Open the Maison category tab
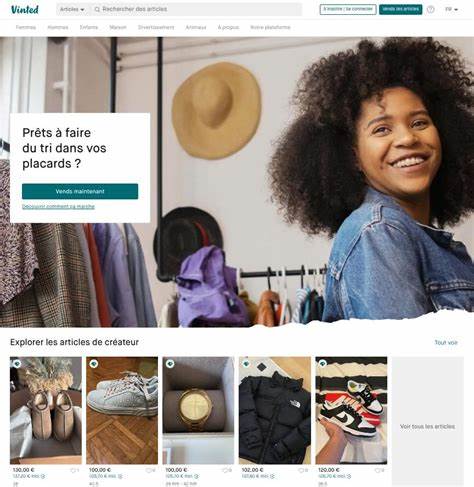 [x=118, y=27]
